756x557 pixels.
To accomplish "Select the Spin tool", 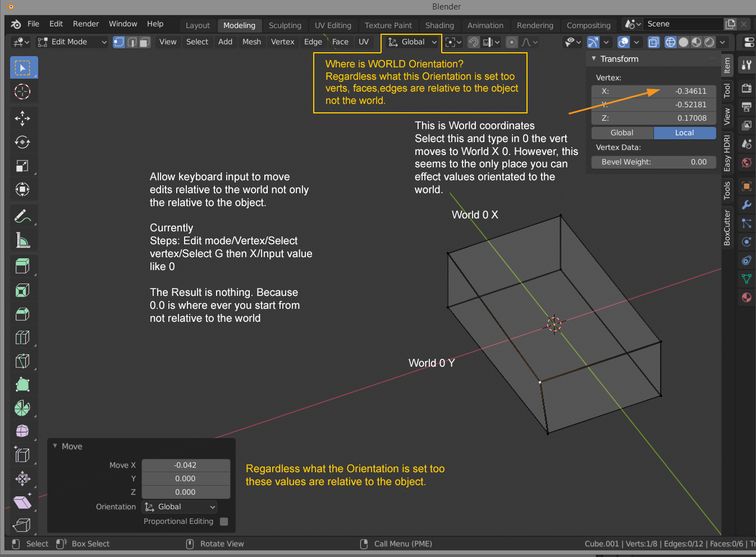I will [x=22, y=408].
